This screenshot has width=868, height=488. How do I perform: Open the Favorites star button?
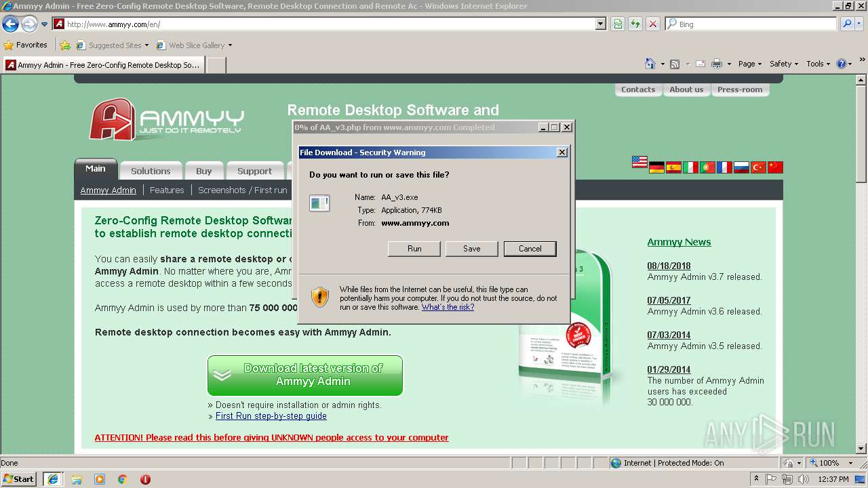coord(26,45)
